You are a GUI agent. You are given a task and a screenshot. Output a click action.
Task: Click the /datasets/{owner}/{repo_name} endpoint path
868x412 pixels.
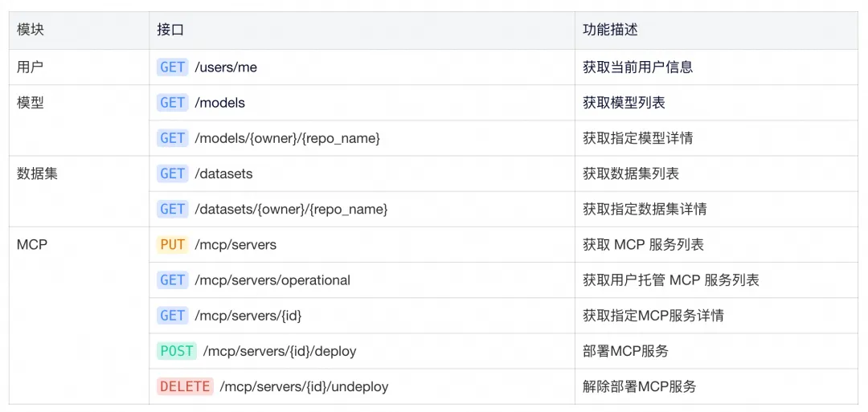pos(291,209)
